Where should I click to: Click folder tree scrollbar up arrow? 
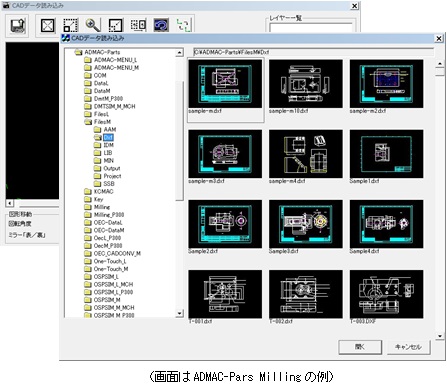(180, 52)
